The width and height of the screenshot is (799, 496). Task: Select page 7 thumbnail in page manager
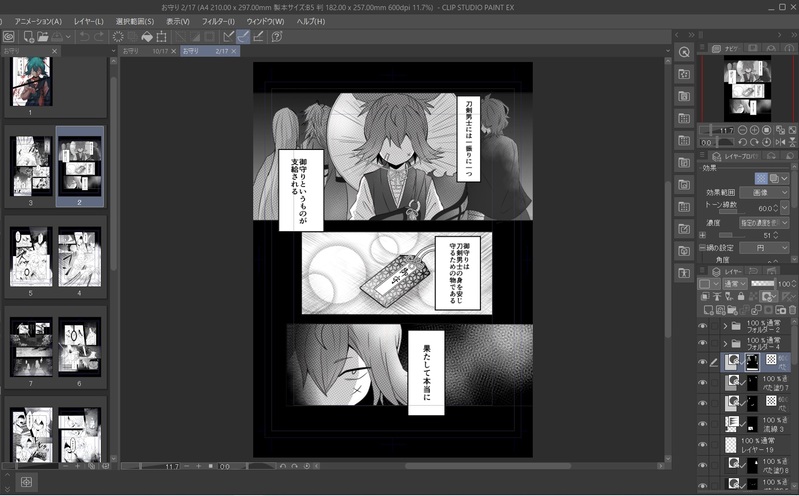click(31, 347)
